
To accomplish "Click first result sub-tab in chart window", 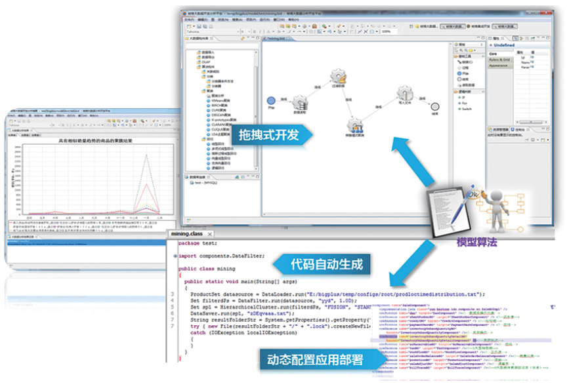I will point(13,135).
